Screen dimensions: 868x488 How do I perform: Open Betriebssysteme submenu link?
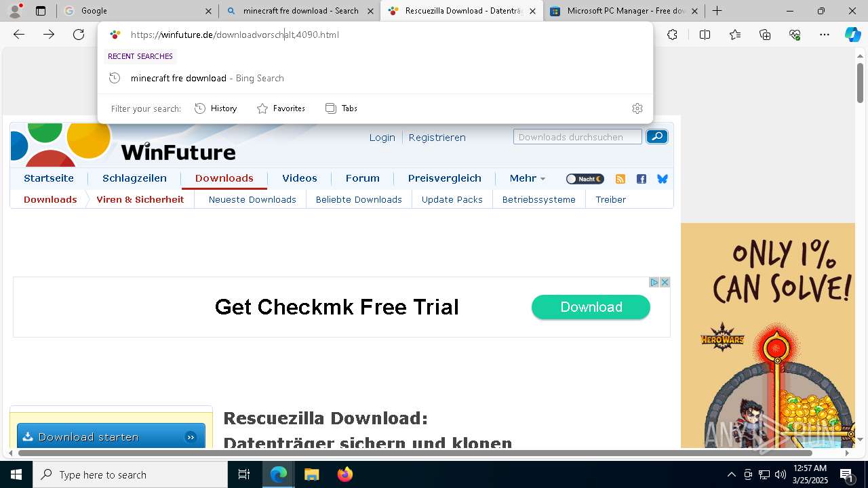pyautogui.click(x=539, y=199)
